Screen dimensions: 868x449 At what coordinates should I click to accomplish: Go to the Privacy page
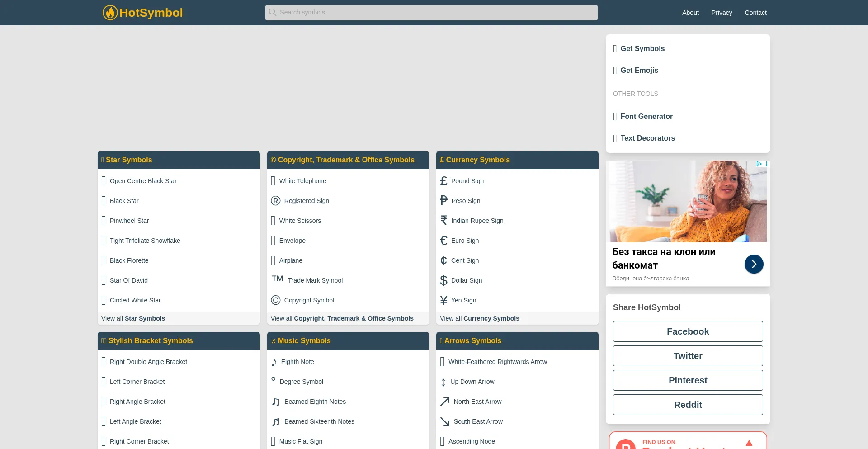[x=722, y=13]
